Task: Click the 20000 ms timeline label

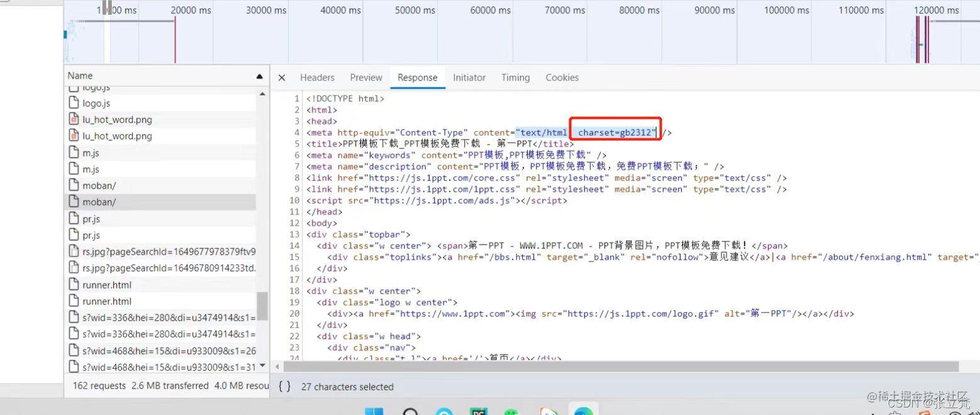Action: click(x=191, y=10)
